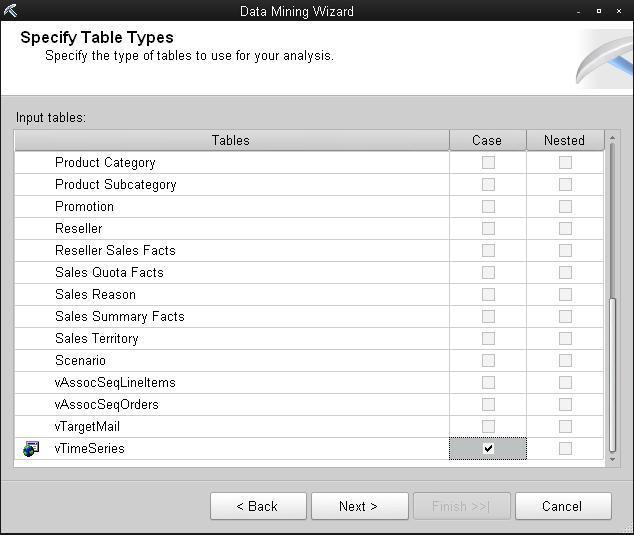Click the scroll down arrow
This screenshot has width=634, height=535.
(x=612, y=459)
